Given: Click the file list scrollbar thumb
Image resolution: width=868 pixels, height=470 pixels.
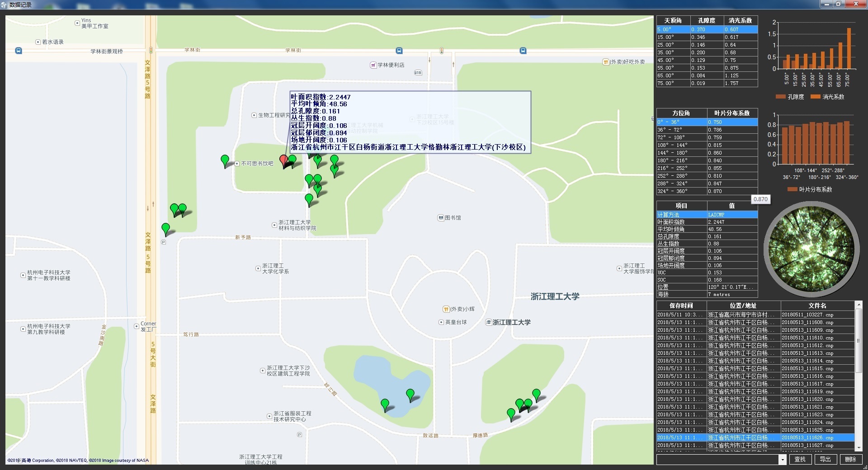Looking at the screenshot, I should click(x=859, y=341).
